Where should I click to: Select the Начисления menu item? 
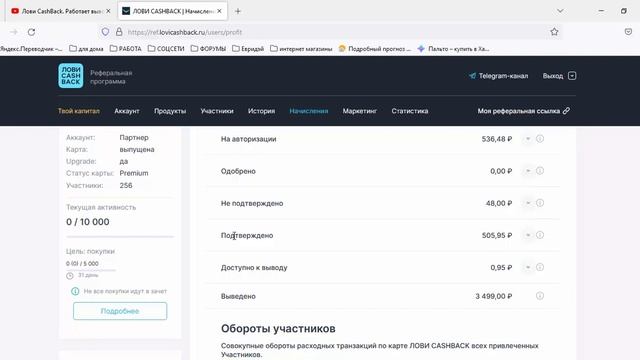[309, 111]
